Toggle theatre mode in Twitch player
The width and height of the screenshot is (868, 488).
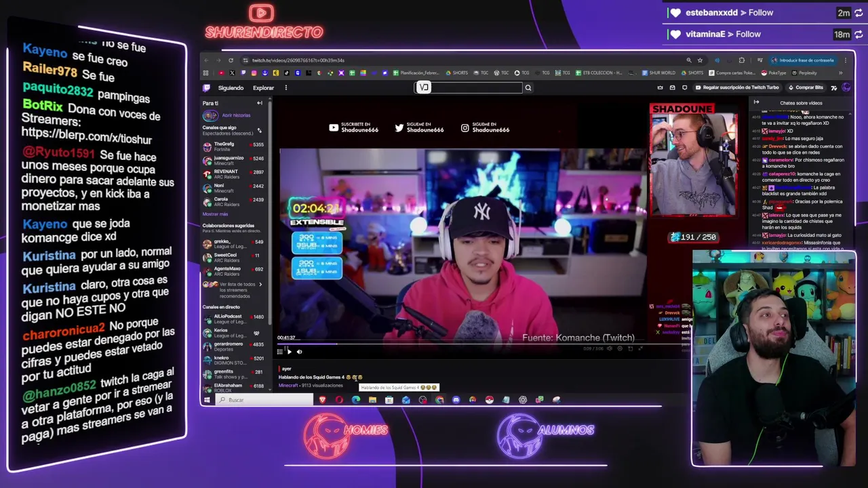point(631,348)
